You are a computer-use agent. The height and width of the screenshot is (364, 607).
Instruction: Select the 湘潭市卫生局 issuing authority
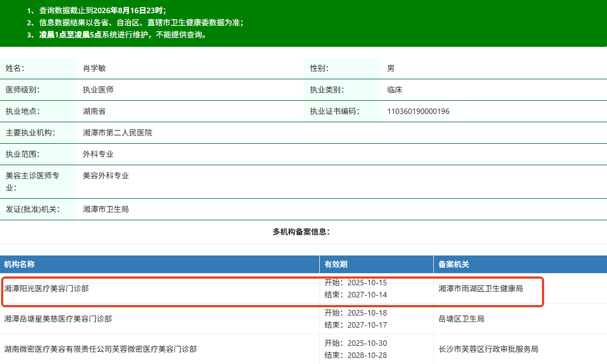[x=106, y=209]
